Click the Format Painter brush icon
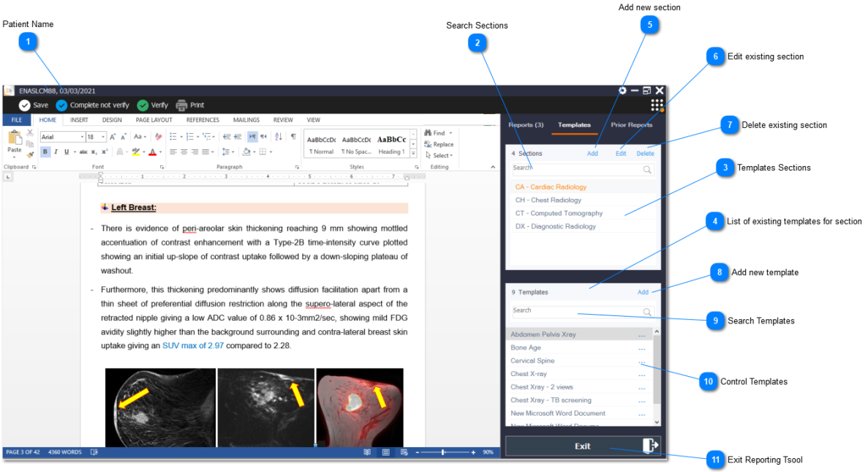 click(30, 154)
